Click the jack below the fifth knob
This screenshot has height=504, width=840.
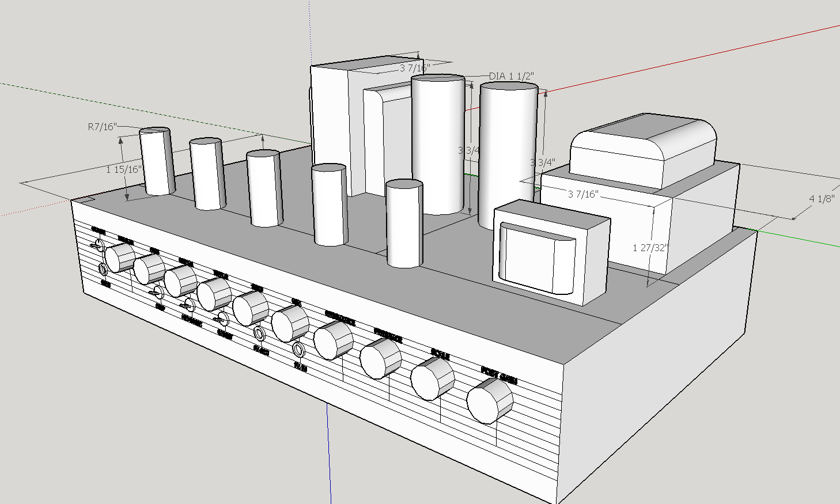(x=259, y=334)
